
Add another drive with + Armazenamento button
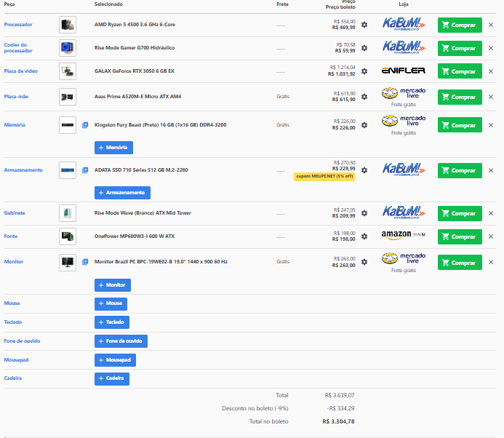click(x=122, y=193)
